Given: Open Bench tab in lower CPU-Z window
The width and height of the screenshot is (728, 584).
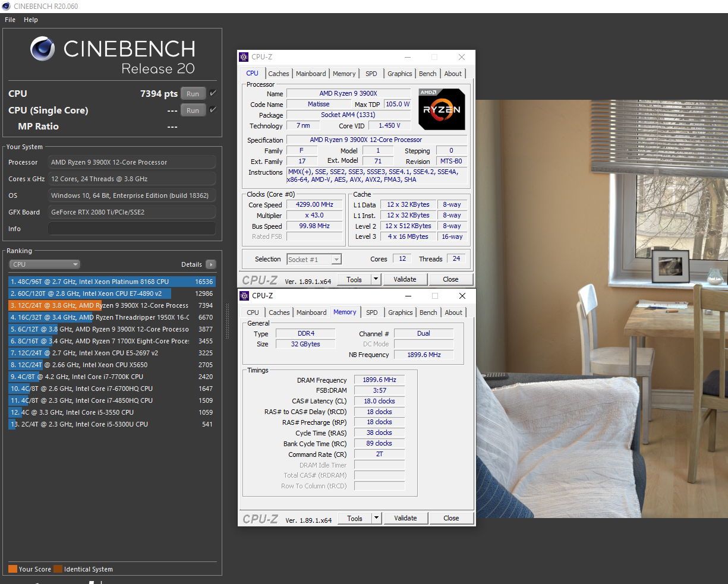Looking at the screenshot, I should click(428, 312).
